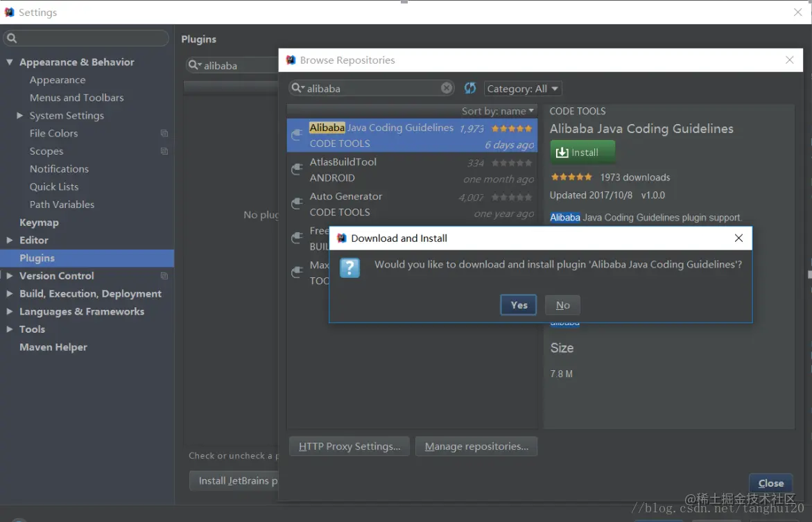The width and height of the screenshot is (812, 522).
Task: Click the AtlasBuildTool plug icon
Action: pyautogui.click(x=297, y=169)
